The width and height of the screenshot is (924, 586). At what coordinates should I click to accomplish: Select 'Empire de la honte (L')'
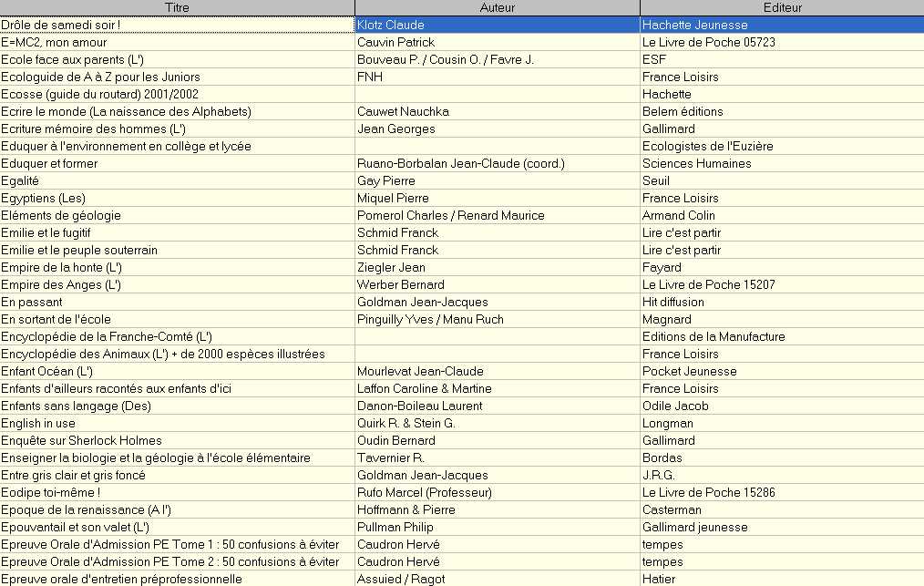[61, 267]
